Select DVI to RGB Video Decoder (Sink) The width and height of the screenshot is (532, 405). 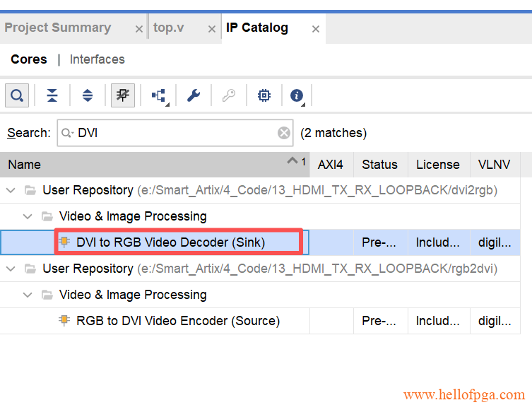pyautogui.click(x=170, y=242)
